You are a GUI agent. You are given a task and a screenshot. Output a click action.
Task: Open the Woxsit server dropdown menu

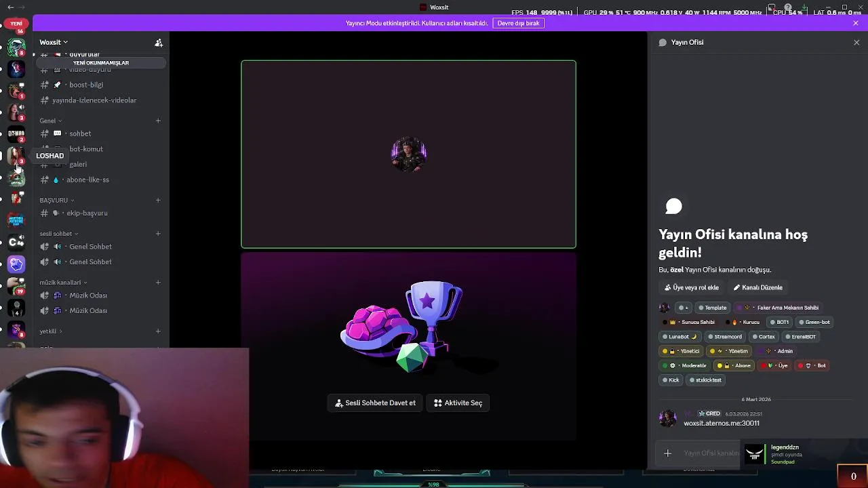pos(54,42)
